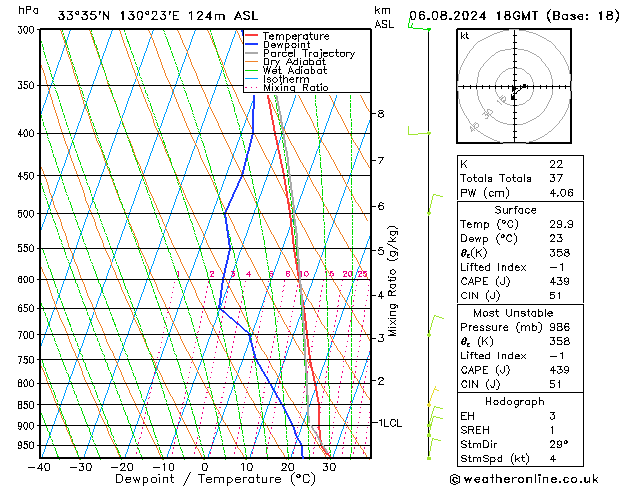Screen dimensions: 629x486
Task: Click the Parcel Trajectory legend entry
Action: (x=300, y=53)
